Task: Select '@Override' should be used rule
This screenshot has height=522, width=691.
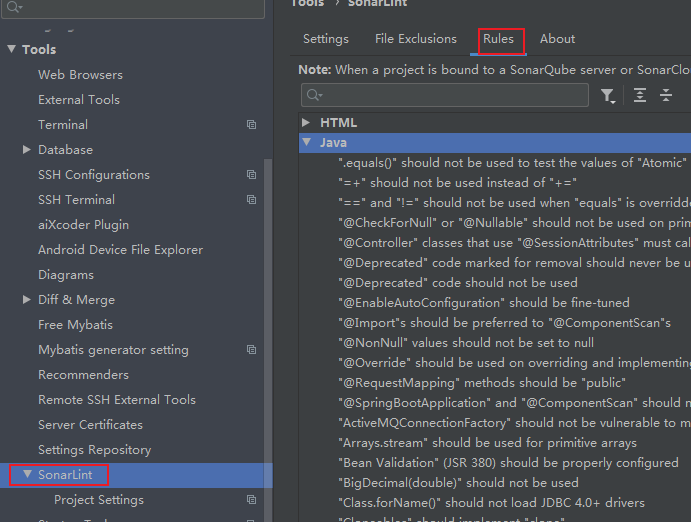Action: (x=514, y=363)
